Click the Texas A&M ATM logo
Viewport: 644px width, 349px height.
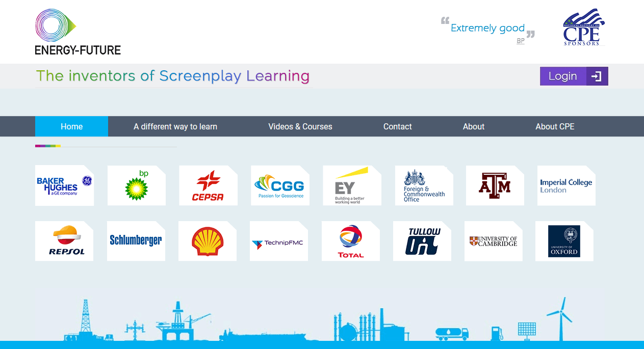495,185
